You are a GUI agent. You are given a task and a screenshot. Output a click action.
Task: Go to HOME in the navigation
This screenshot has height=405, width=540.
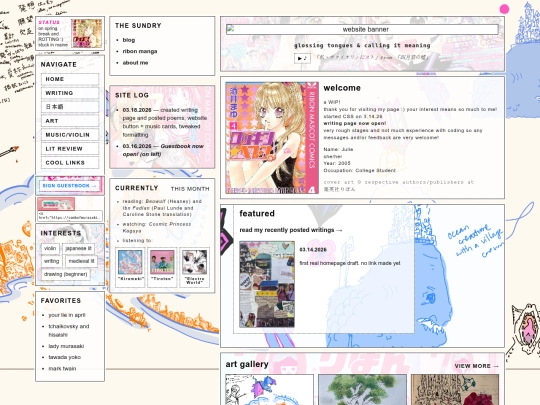tap(70, 79)
